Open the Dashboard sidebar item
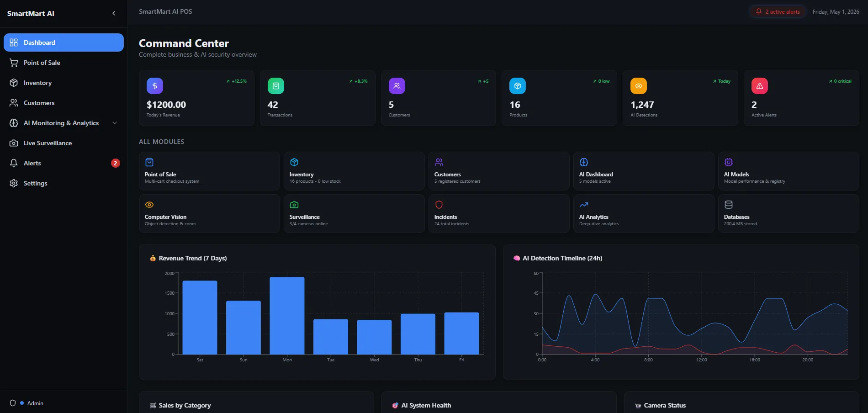 64,42
